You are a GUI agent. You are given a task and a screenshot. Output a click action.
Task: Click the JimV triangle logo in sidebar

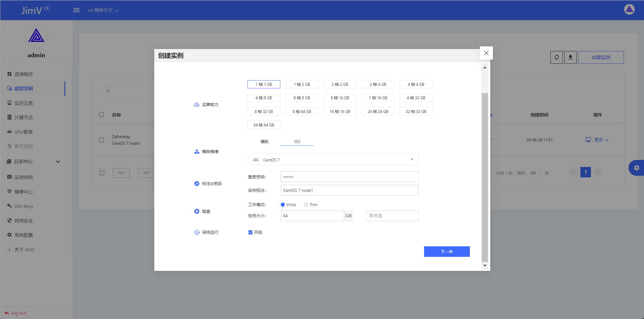tap(36, 36)
